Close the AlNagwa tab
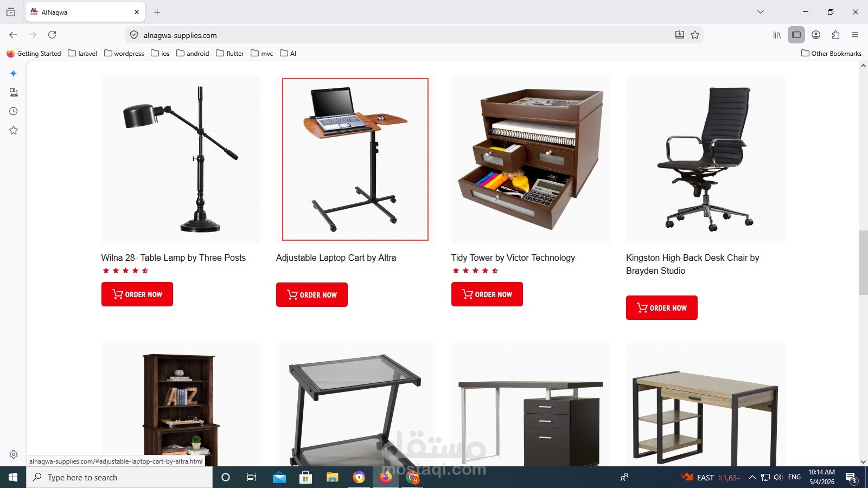This screenshot has height=488, width=868. coord(137,12)
